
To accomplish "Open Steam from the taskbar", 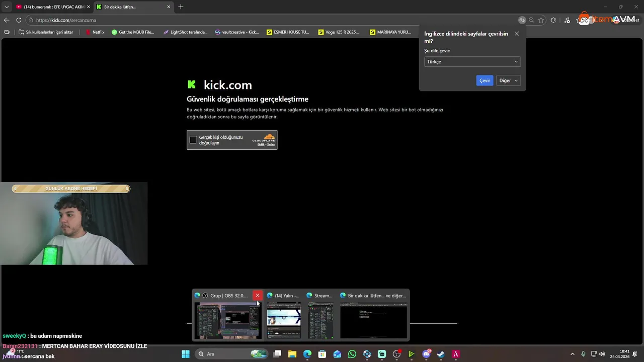I will [x=441, y=354].
